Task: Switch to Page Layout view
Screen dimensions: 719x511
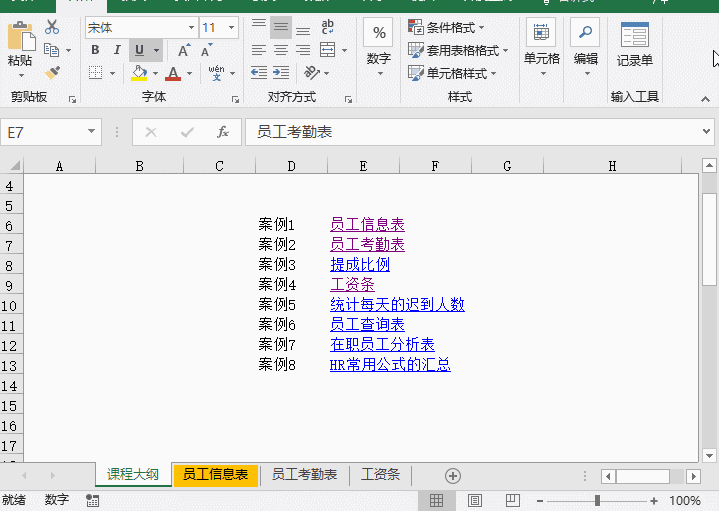Action: (475, 500)
